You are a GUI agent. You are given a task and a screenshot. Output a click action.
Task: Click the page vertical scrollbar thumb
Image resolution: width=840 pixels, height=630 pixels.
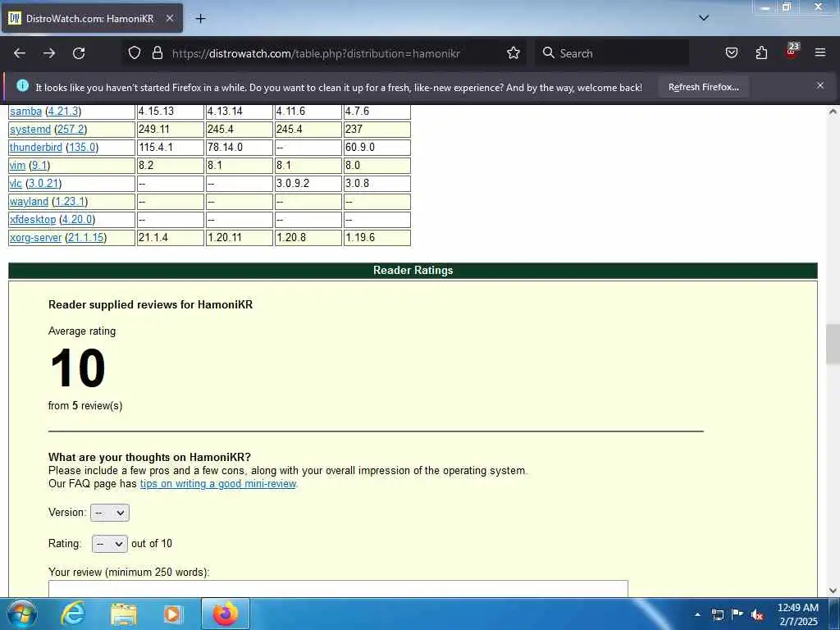(833, 344)
